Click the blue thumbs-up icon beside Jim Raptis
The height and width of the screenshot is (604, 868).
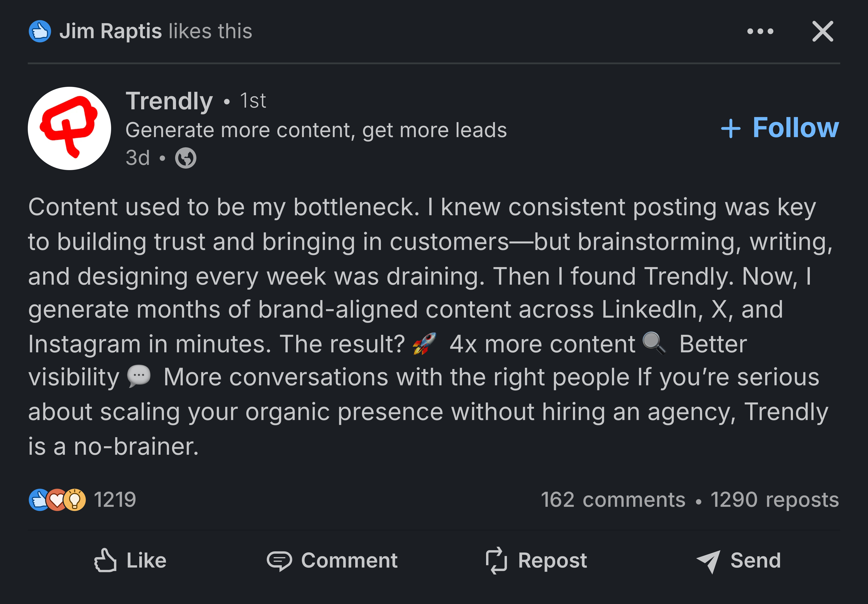(x=40, y=31)
